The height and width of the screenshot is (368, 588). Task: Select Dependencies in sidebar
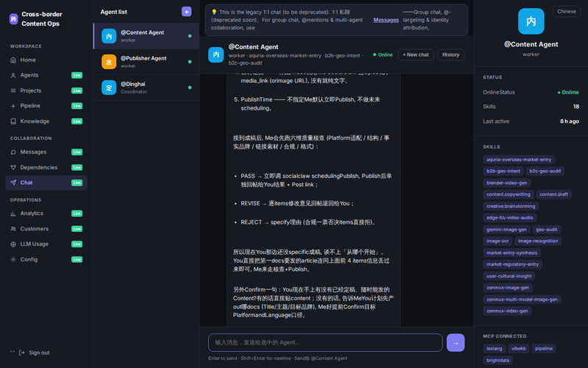click(46, 168)
